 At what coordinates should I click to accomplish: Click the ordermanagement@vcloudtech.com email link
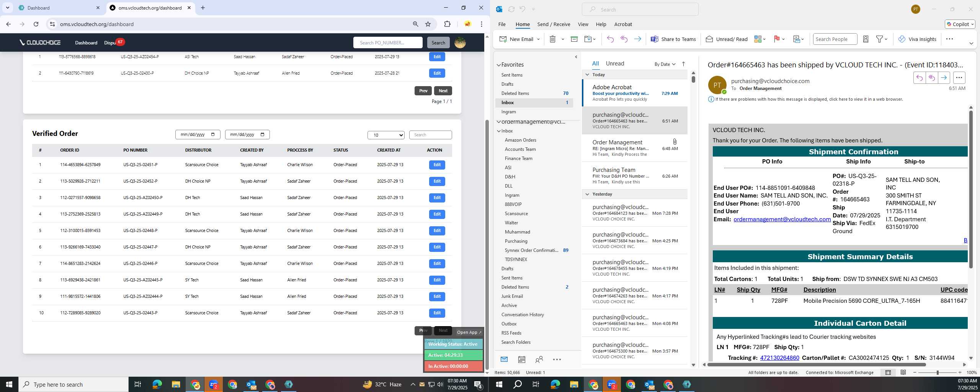tap(782, 219)
